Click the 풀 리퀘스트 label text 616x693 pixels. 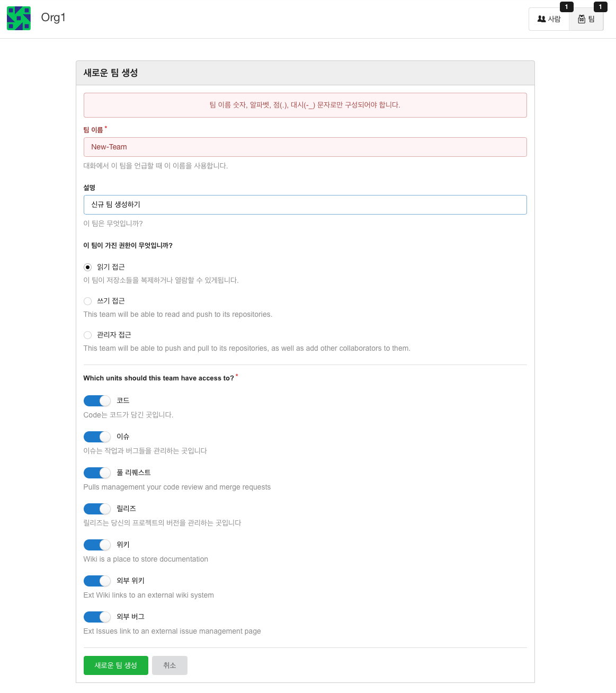coord(133,473)
